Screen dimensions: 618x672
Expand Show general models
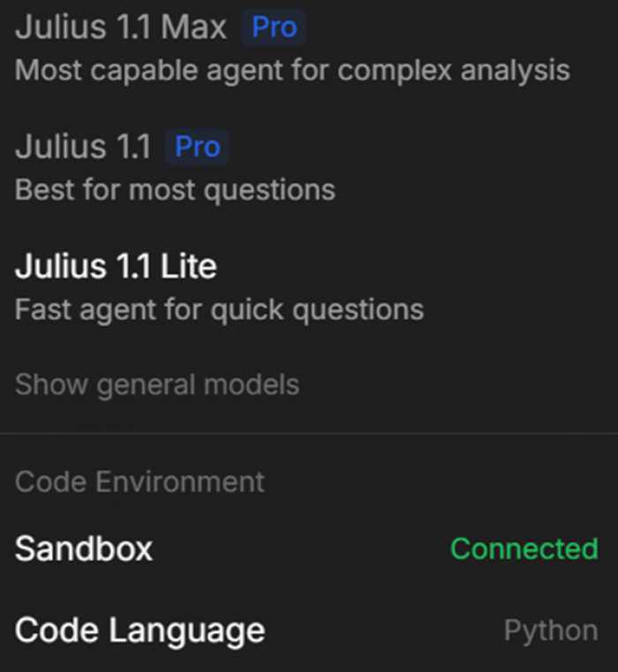point(157,385)
